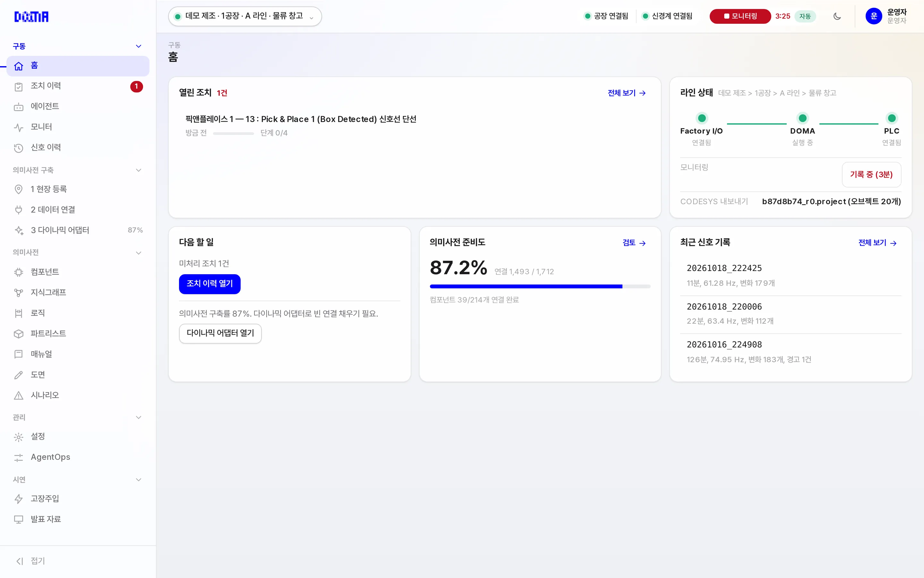Collapse the 구동 sidebar section

click(138, 46)
